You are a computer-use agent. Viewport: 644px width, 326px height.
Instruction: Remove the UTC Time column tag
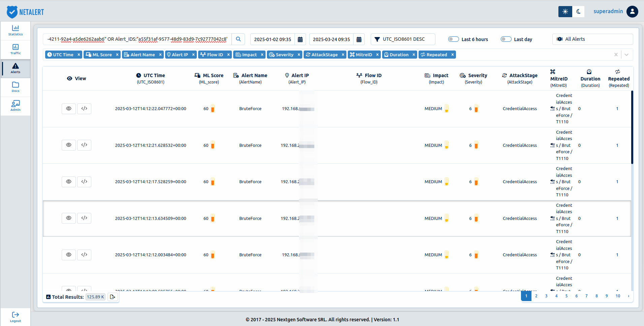pyautogui.click(x=79, y=55)
